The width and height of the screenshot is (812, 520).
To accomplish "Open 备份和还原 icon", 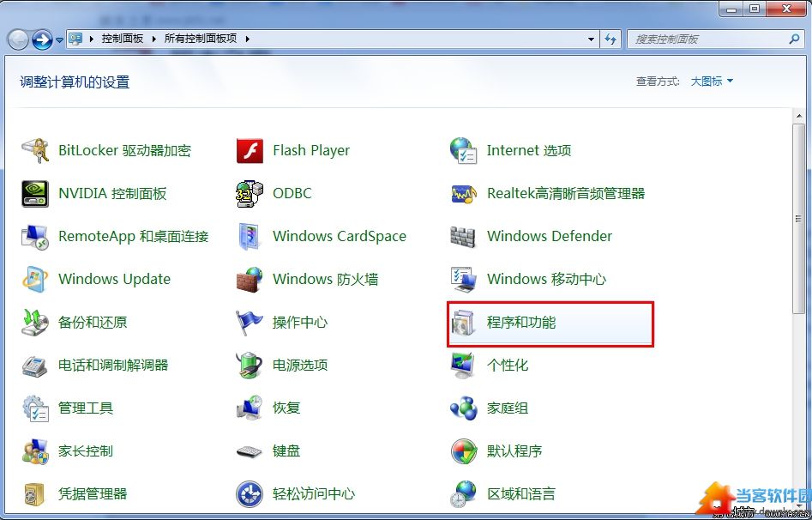I will (x=34, y=323).
